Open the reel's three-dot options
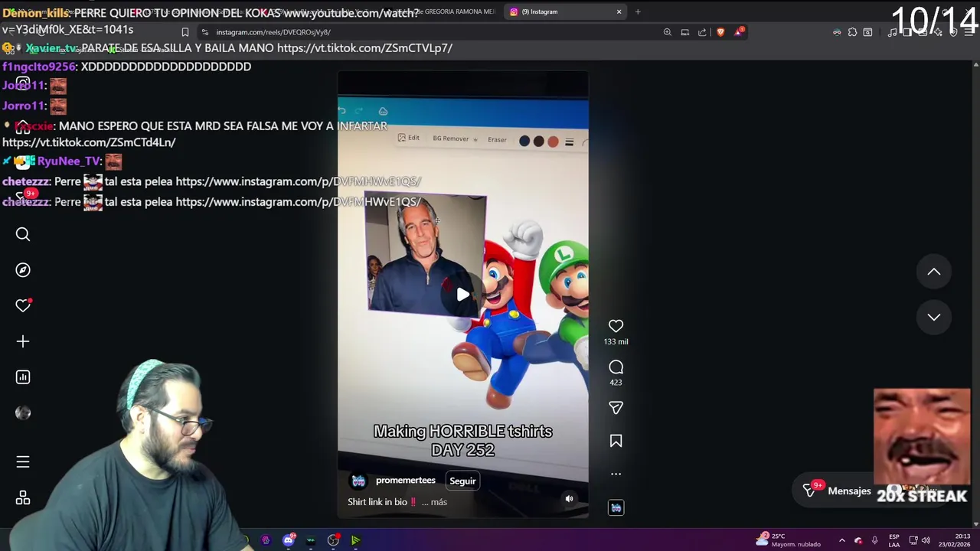The height and width of the screenshot is (551, 980). (616, 474)
